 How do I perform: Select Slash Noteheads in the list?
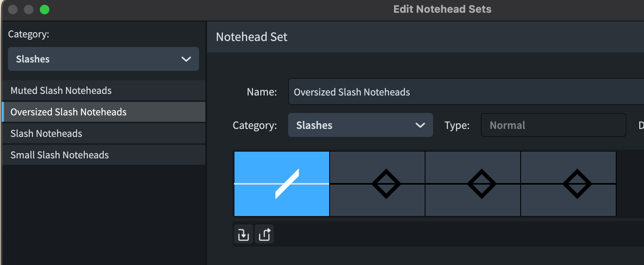(x=46, y=133)
